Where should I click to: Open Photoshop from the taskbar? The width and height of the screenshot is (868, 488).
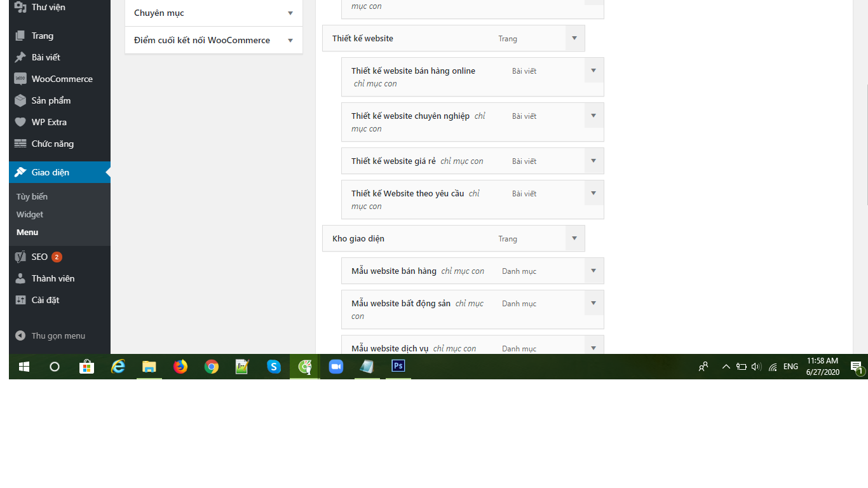pos(398,367)
